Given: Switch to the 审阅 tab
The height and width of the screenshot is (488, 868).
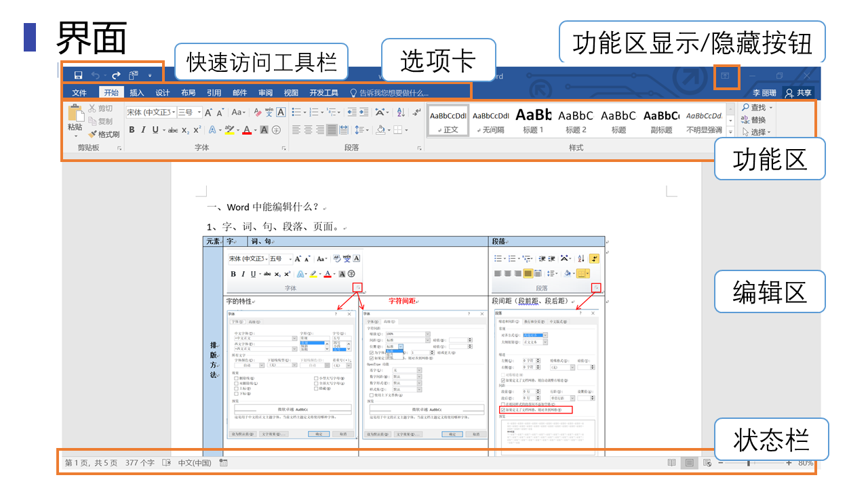Looking at the screenshot, I should point(265,93).
